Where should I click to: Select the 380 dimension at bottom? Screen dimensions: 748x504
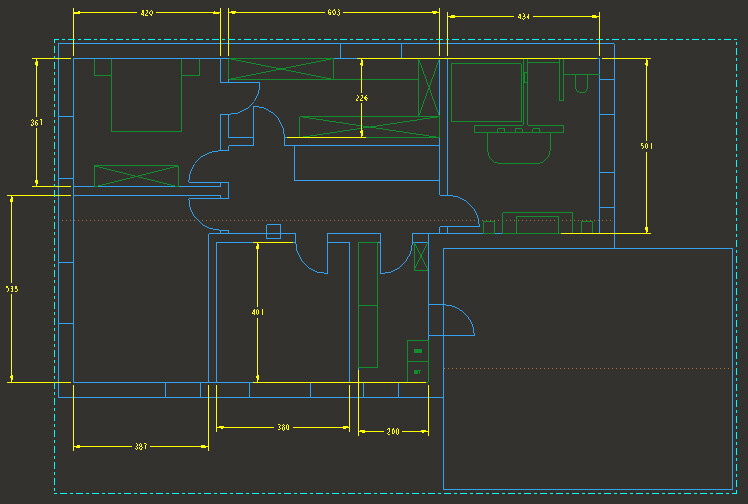(x=283, y=428)
